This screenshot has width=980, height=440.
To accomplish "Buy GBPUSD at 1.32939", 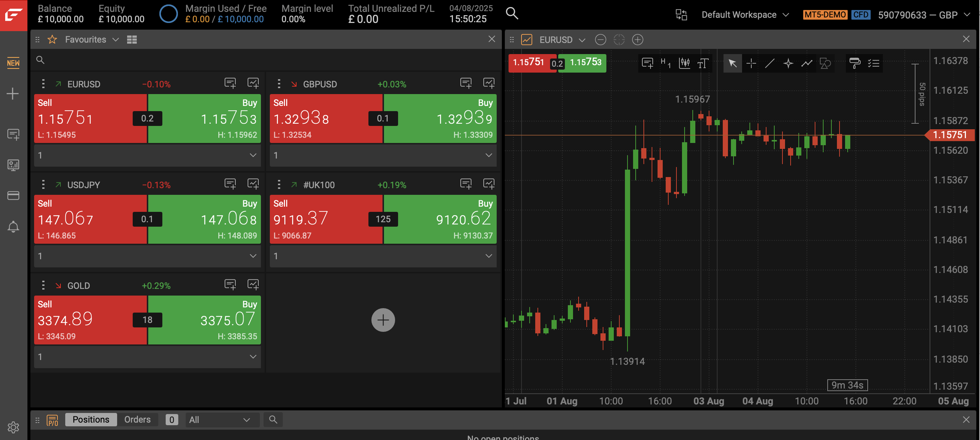I will click(x=440, y=118).
